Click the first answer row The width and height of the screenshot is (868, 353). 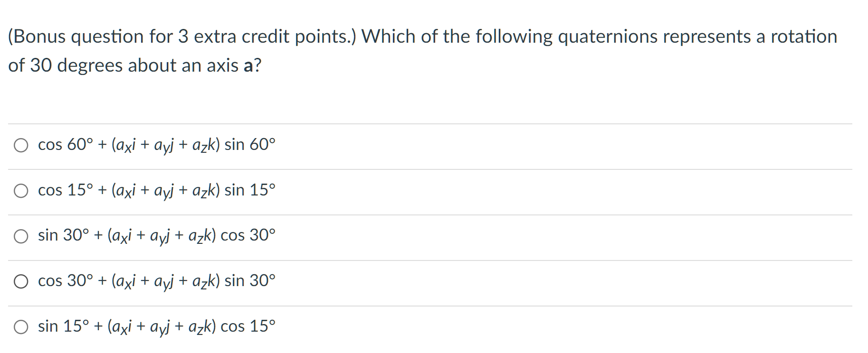pyautogui.click(x=285, y=146)
